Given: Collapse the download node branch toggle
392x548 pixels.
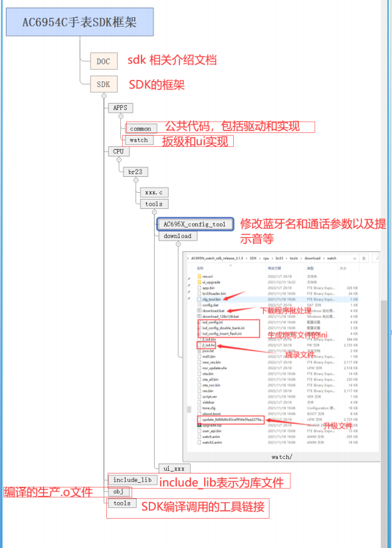Looking at the screenshot, I should [x=178, y=244].
